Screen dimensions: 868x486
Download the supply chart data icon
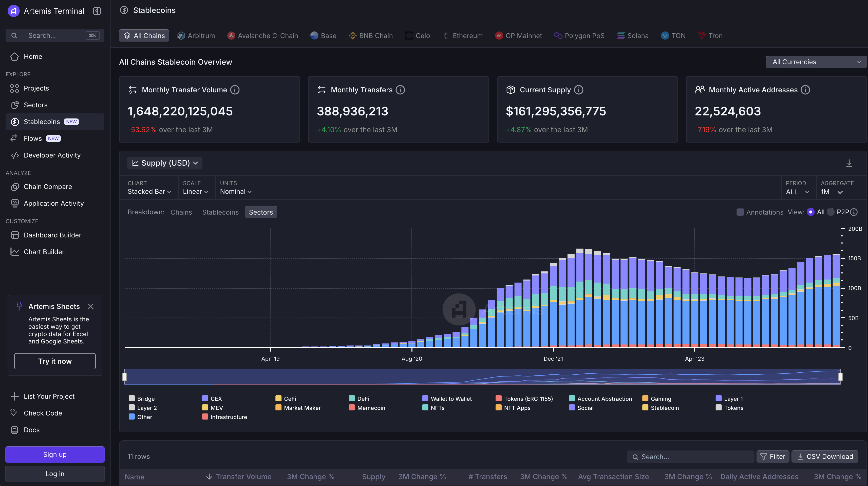849,163
